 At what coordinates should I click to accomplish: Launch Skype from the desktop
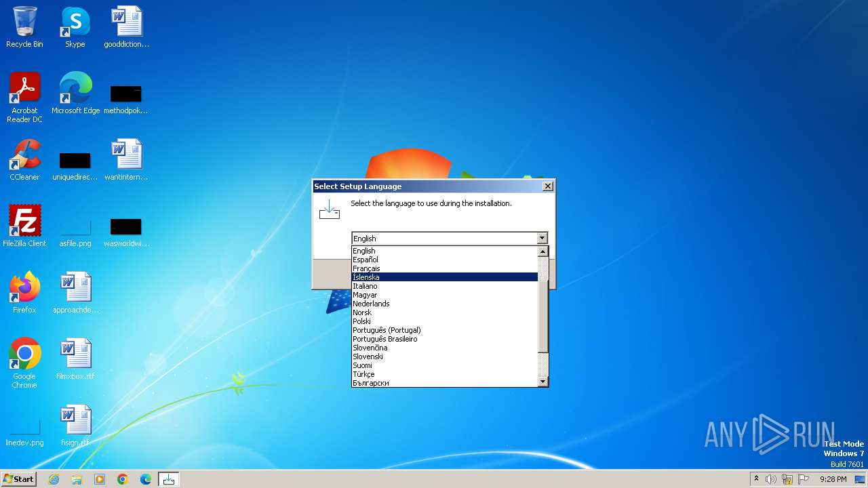click(75, 27)
